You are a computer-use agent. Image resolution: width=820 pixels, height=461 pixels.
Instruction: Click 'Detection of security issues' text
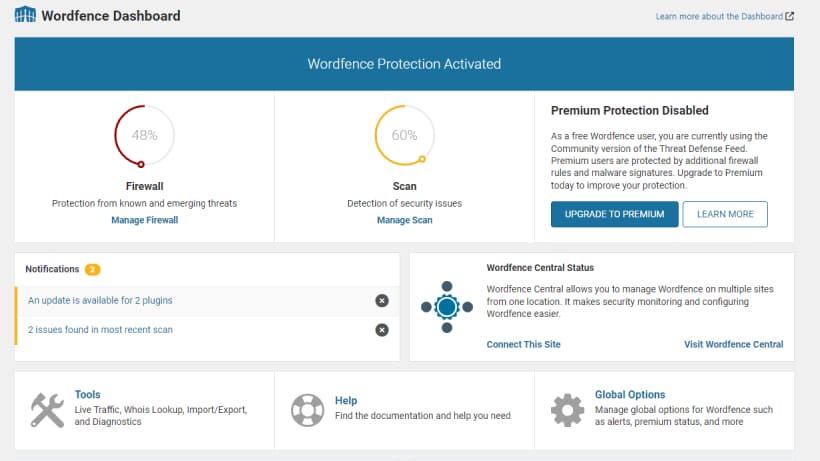404,203
